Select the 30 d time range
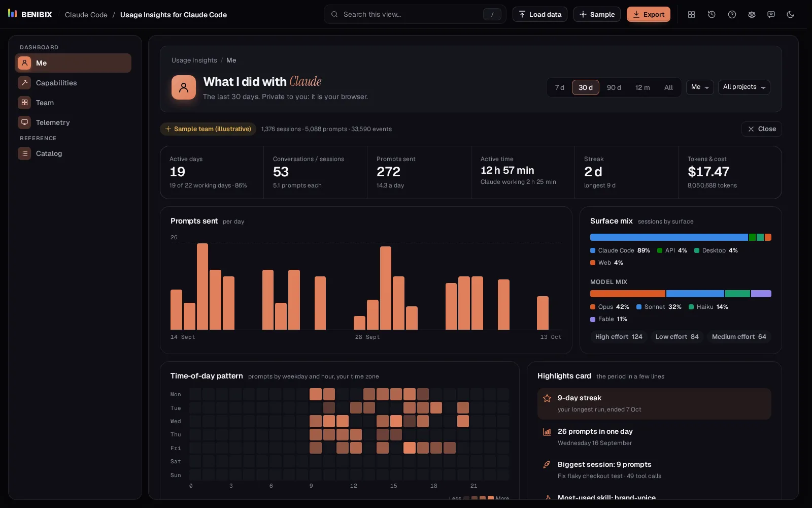Screen dimensions: 812x508 (586, 87)
